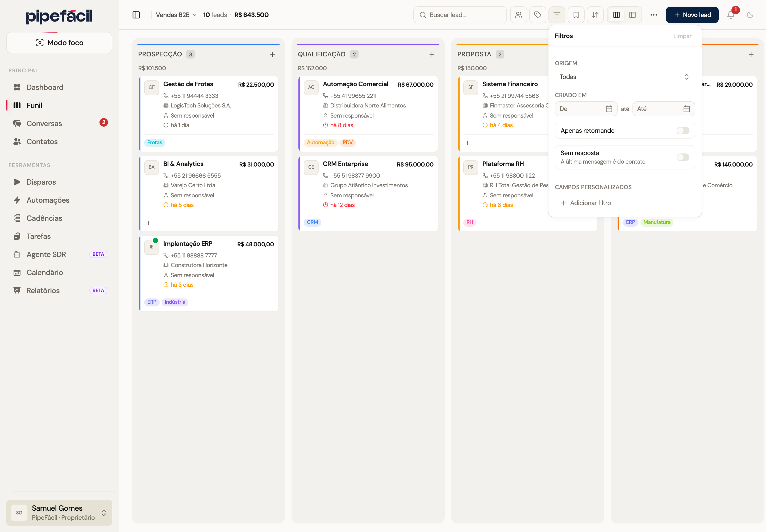766x532 pixels.
Task: Open the responsible users filter icon
Action: 518,15
